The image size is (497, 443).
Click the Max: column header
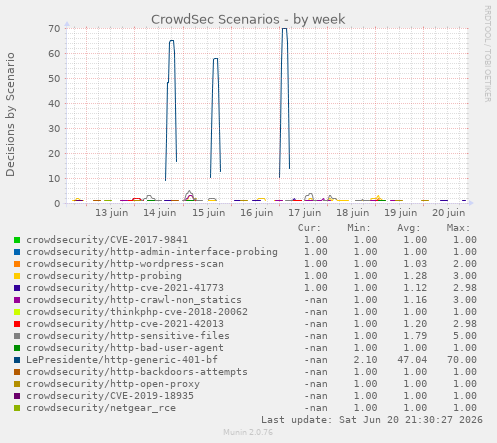point(458,228)
